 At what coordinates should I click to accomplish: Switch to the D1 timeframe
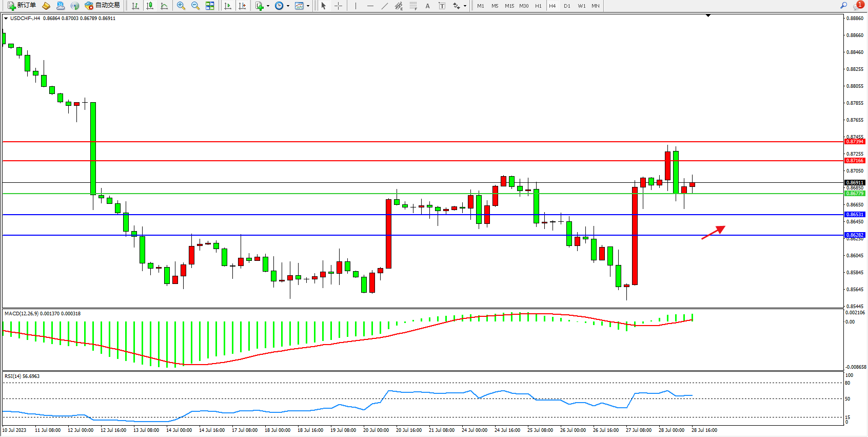[x=567, y=6]
